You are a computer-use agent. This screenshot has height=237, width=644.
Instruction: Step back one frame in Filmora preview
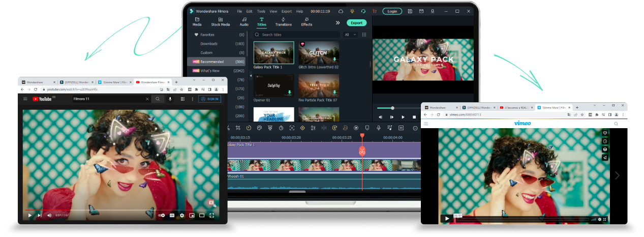point(380,117)
